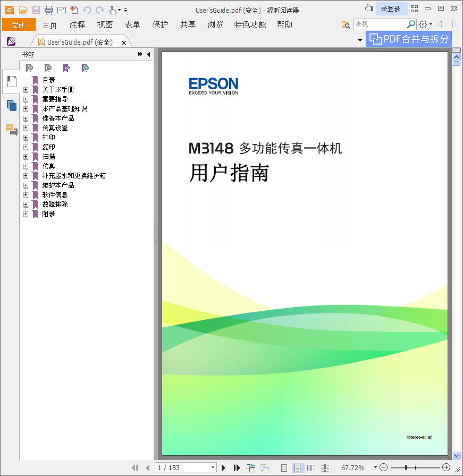Screen dimensions: 463x476
Task: Open the 补充墨水和更换维护箱 bookmark
Action: [x=74, y=176]
